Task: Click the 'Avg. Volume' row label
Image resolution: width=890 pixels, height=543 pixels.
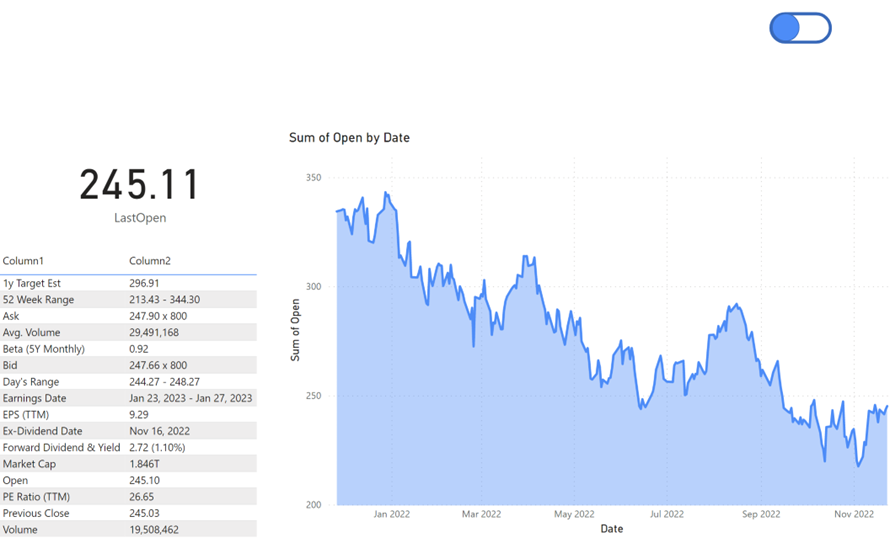Action: click(31, 332)
